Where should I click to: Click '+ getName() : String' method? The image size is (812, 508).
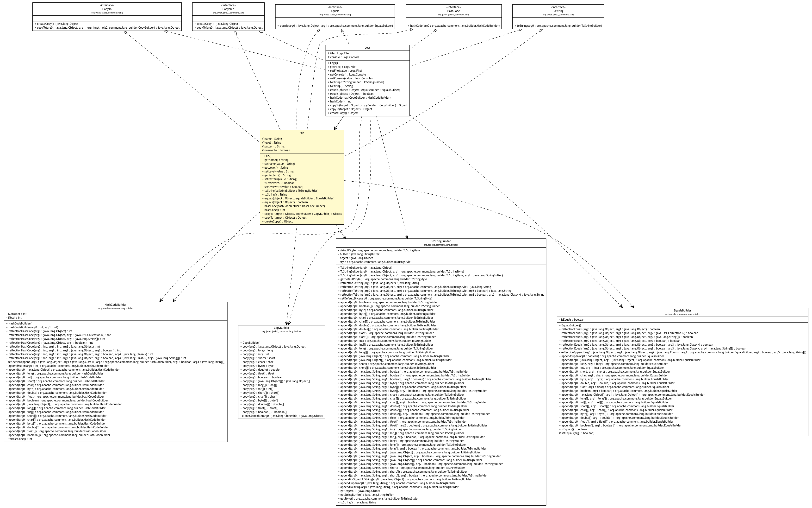pyautogui.click(x=275, y=160)
